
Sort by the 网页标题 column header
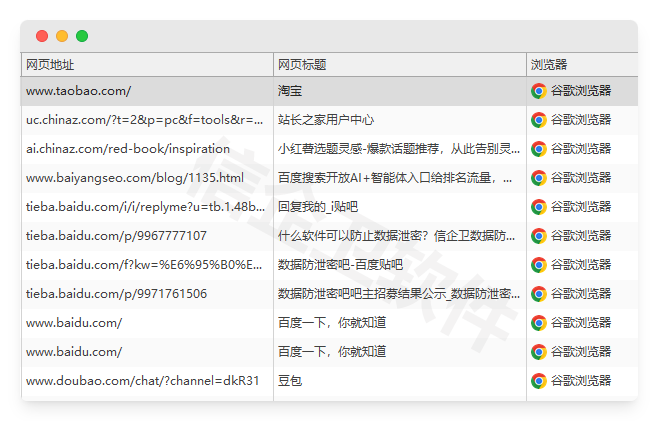302,65
